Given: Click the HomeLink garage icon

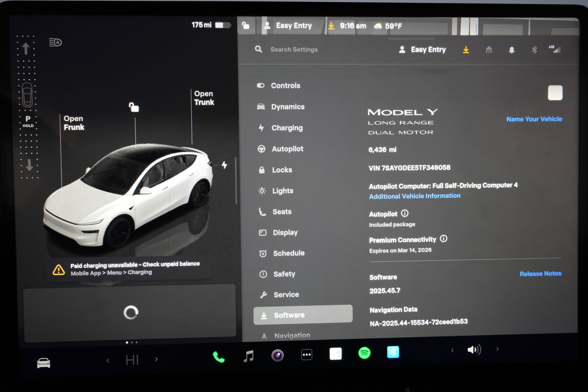Looking at the screenshot, I should click(x=489, y=50).
